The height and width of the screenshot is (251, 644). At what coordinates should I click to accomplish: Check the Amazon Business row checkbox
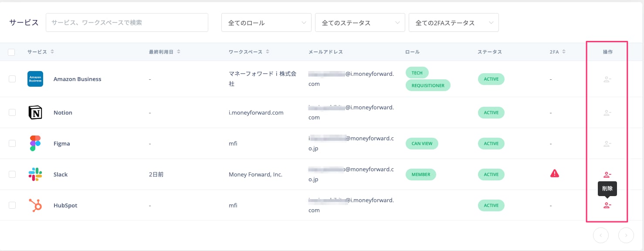(x=12, y=79)
